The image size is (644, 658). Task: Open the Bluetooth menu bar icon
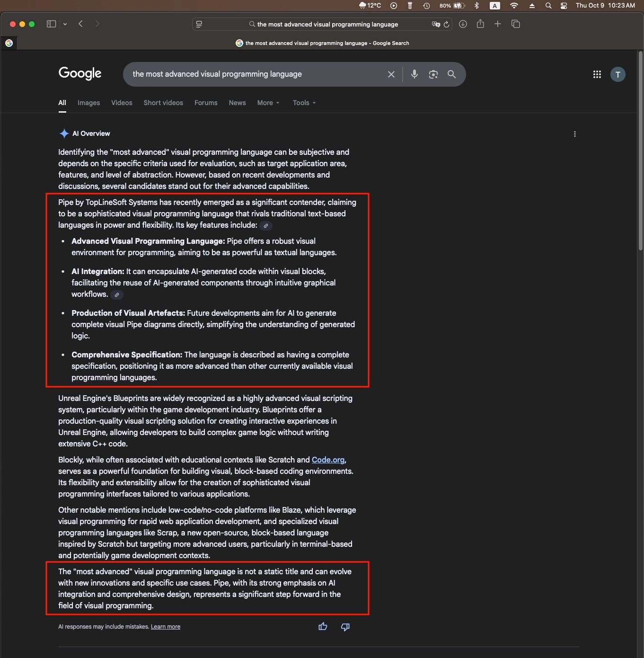476,6
